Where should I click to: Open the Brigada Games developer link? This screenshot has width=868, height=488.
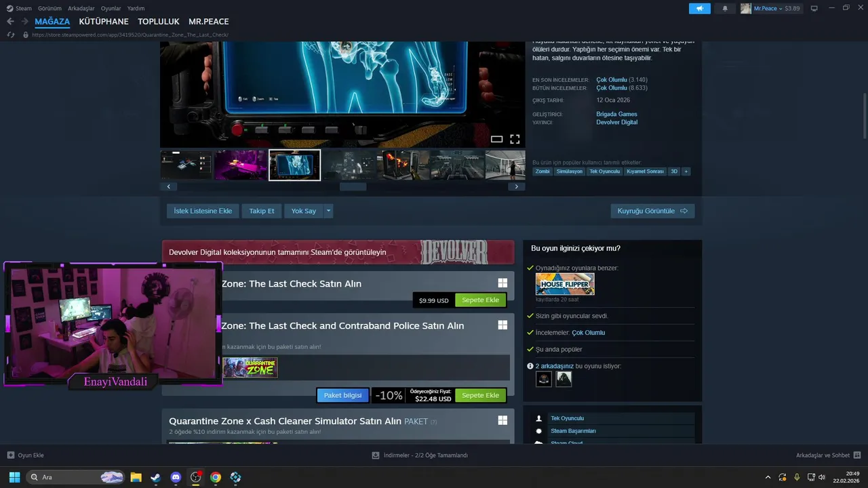(x=616, y=114)
